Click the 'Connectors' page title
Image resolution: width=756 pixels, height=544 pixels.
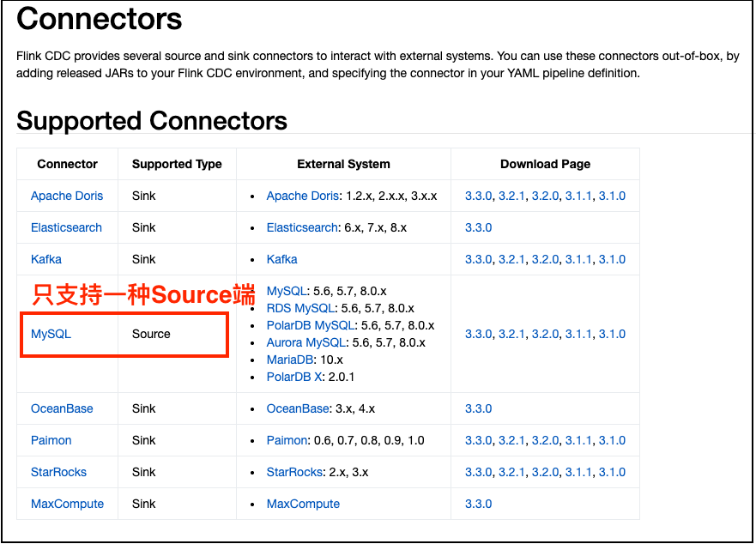[x=100, y=19]
